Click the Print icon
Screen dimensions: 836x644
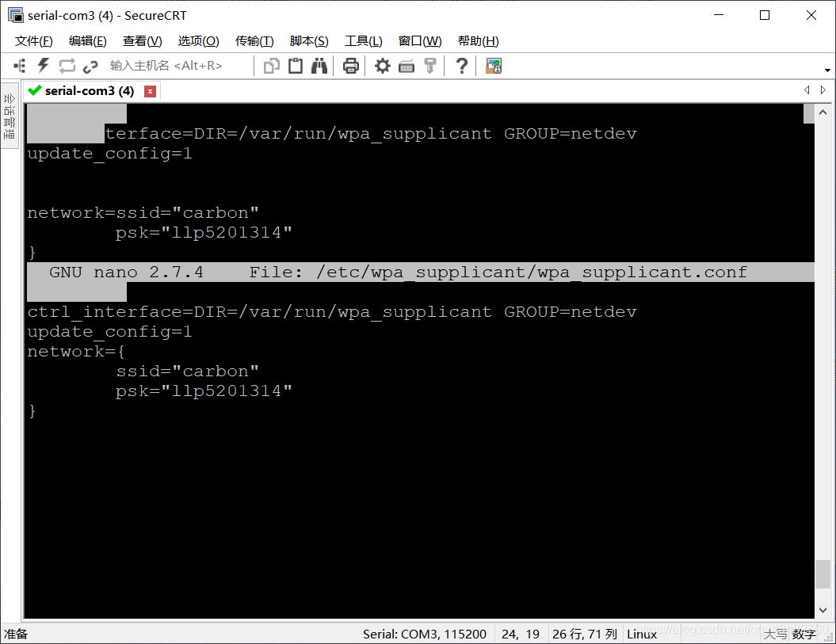coord(350,66)
